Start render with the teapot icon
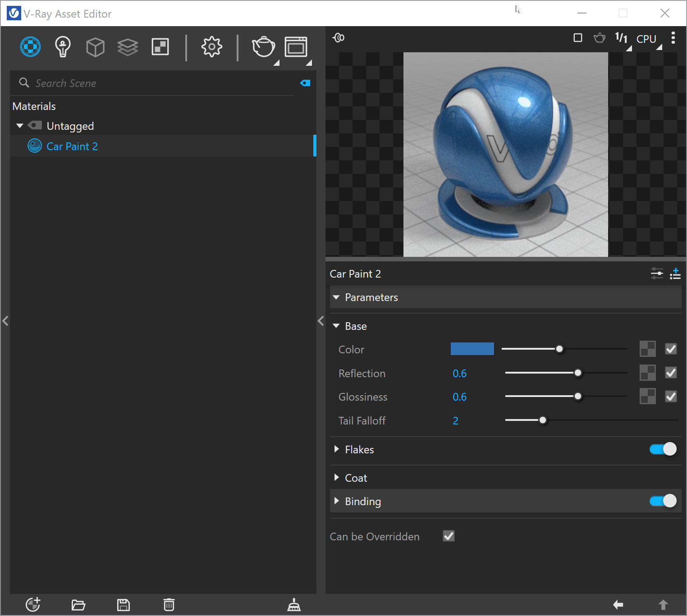 click(264, 47)
